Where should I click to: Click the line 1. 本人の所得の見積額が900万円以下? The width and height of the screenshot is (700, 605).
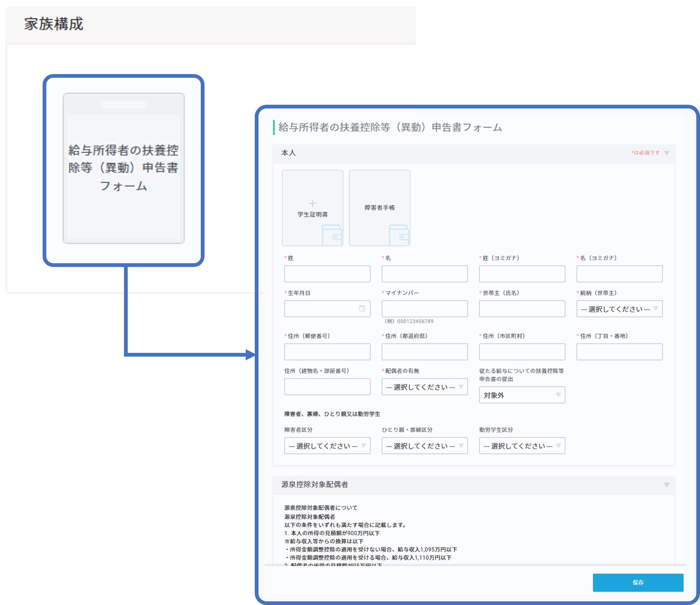click(x=332, y=533)
